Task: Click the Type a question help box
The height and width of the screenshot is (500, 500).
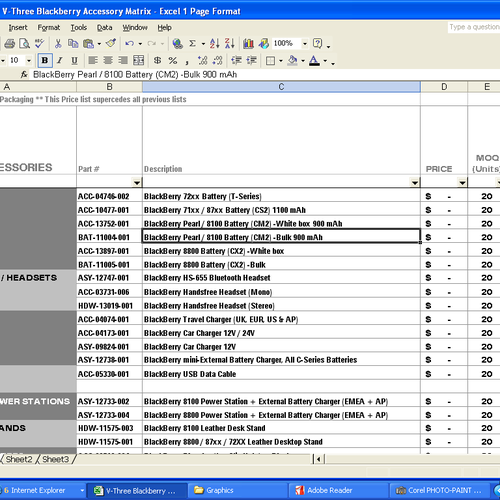Action: pos(474,27)
